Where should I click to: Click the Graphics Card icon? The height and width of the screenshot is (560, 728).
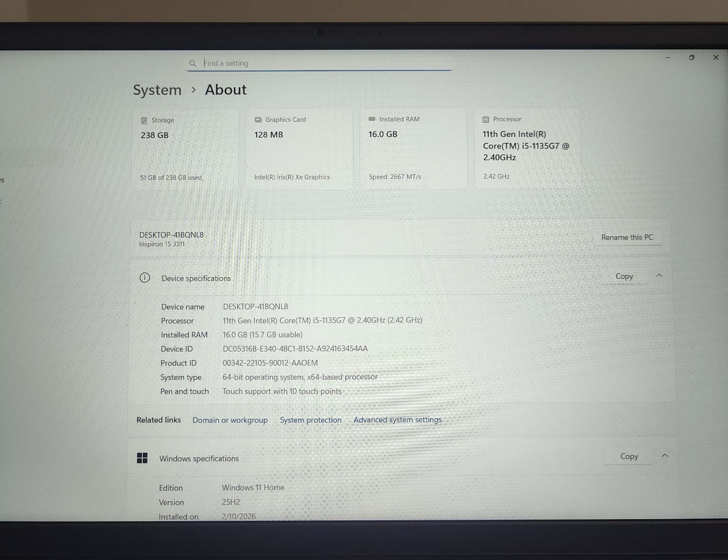[x=258, y=120]
